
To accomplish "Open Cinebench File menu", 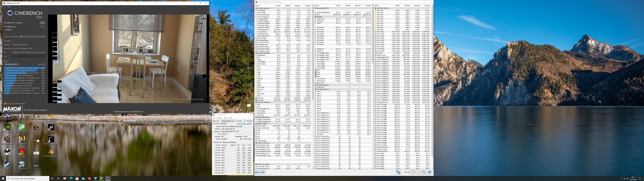I will pyautogui.click(x=4, y=7).
